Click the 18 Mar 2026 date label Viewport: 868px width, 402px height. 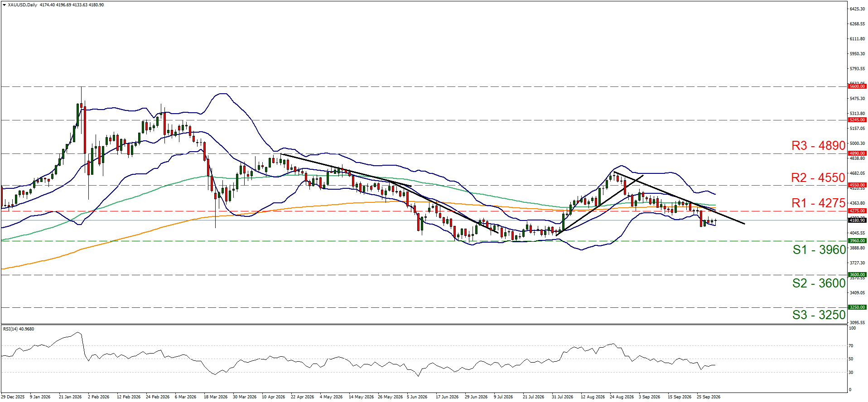click(216, 397)
